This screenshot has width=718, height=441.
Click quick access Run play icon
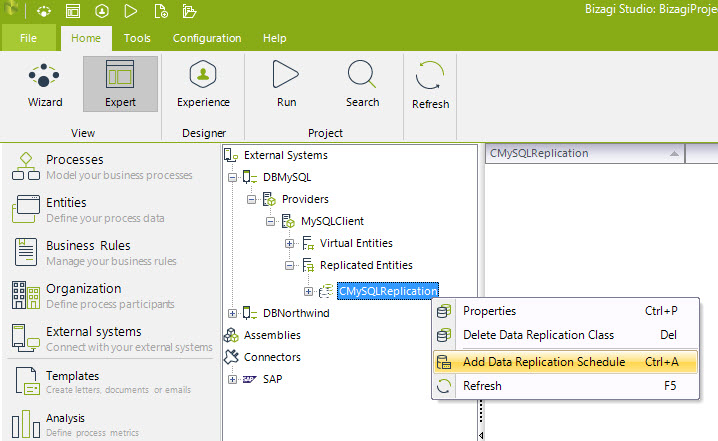click(x=131, y=11)
